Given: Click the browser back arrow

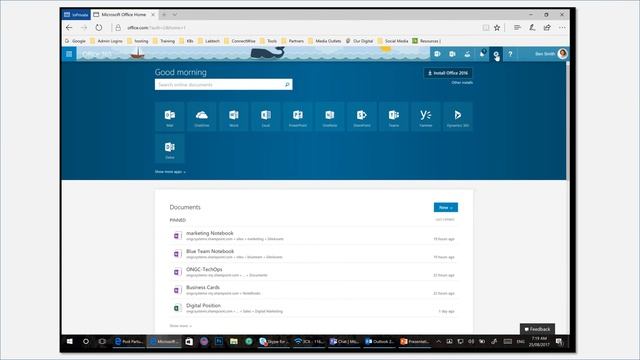Looking at the screenshot, I should click(69, 27).
